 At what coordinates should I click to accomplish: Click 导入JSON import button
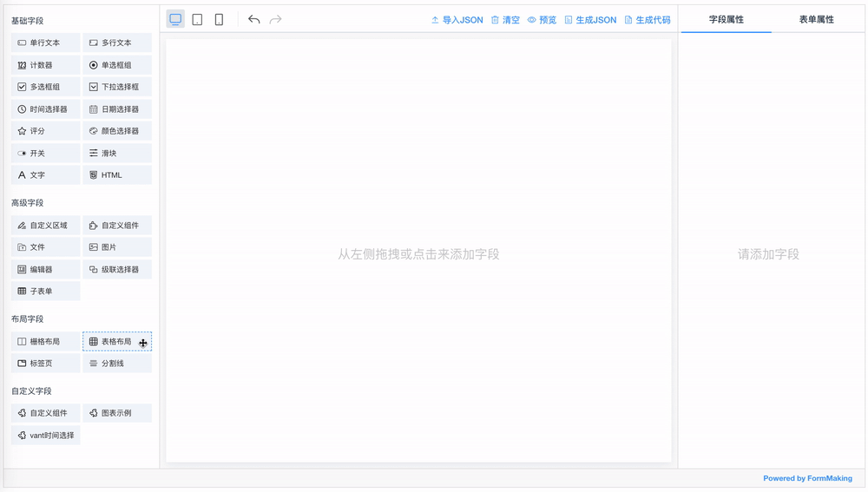pyautogui.click(x=457, y=20)
